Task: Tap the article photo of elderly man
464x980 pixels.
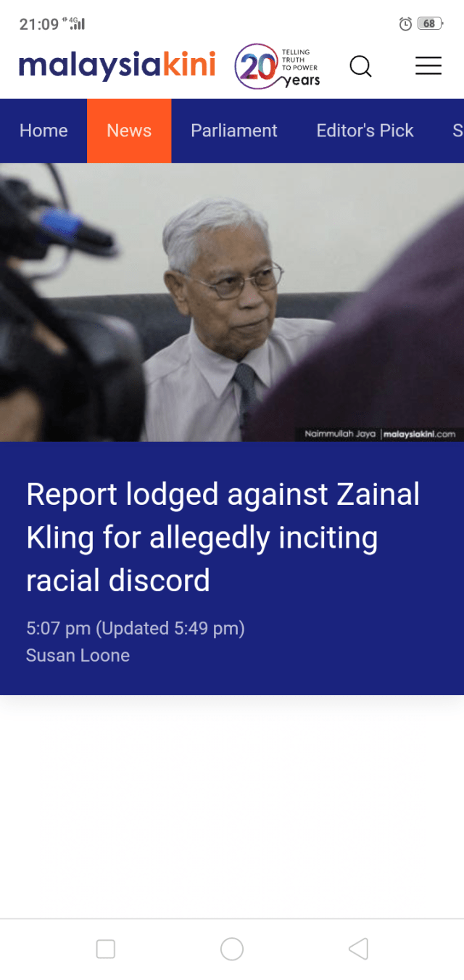Action: [x=232, y=302]
